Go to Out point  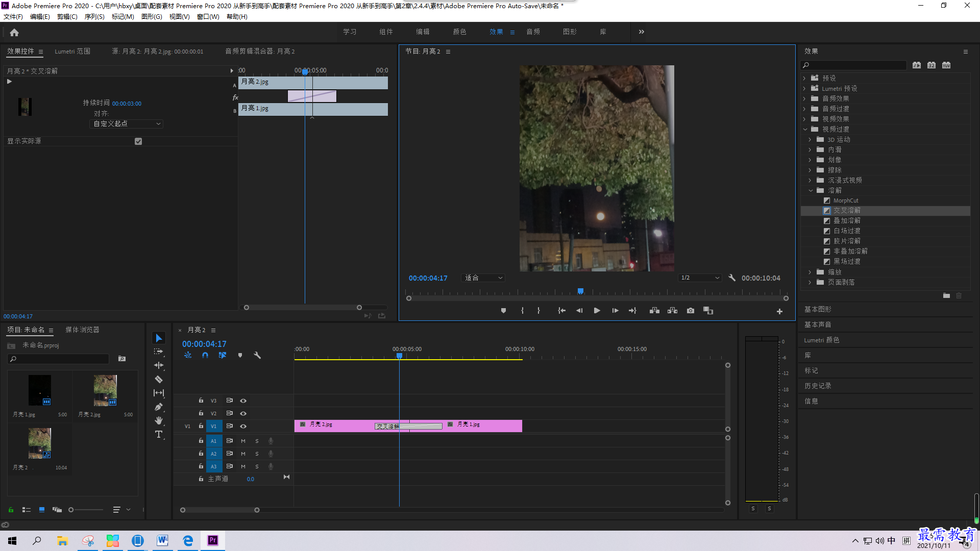pyautogui.click(x=633, y=311)
